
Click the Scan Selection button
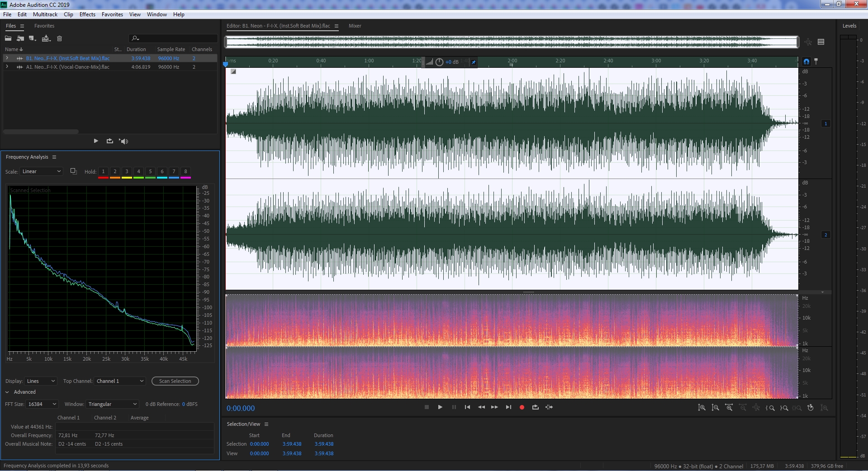pos(175,381)
